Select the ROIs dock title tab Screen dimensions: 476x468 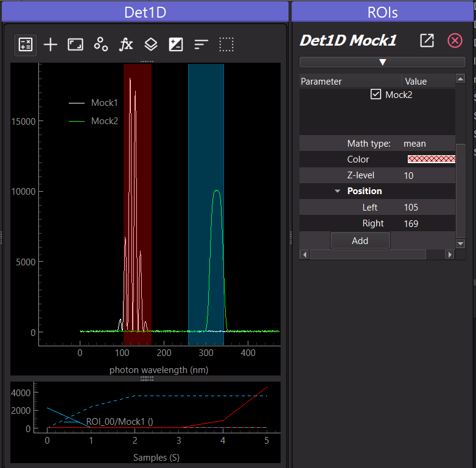pyautogui.click(x=382, y=12)
